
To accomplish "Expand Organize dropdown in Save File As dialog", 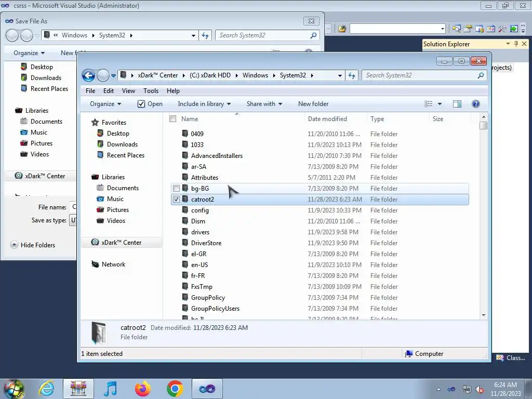I will tap(29, 53).
